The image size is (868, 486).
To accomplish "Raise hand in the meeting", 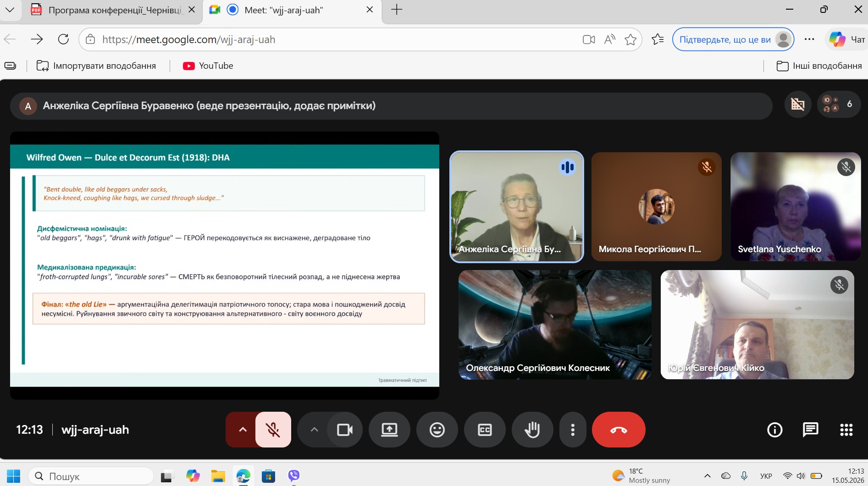I will point(532,430).
